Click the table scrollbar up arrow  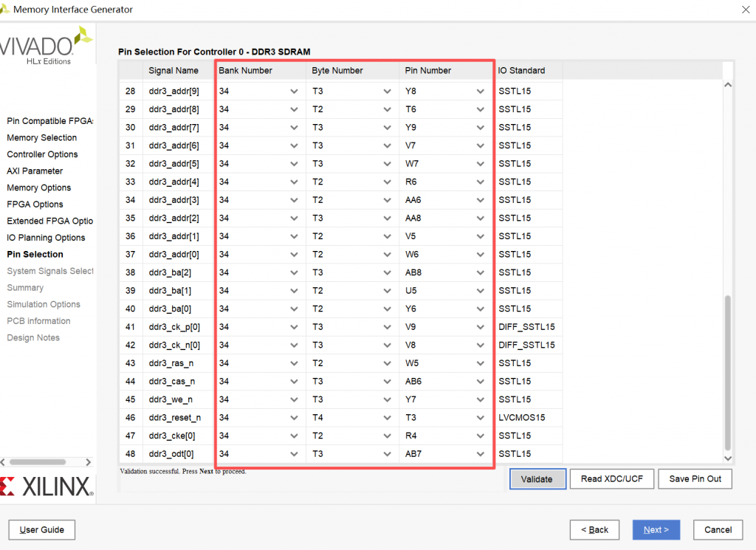[726, 86]
